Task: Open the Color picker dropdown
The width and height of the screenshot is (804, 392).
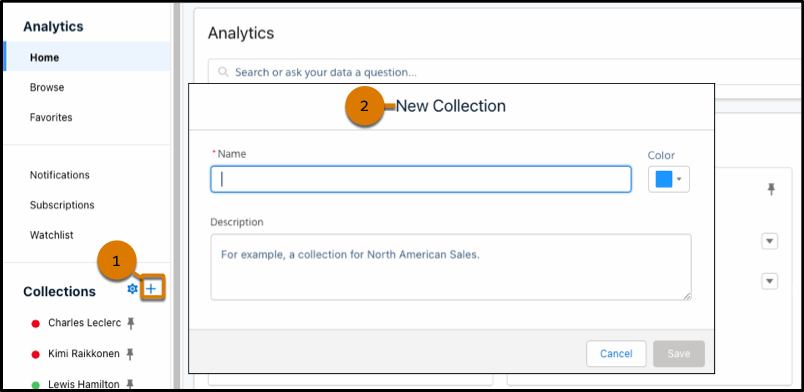Action: tap(669, 180)
